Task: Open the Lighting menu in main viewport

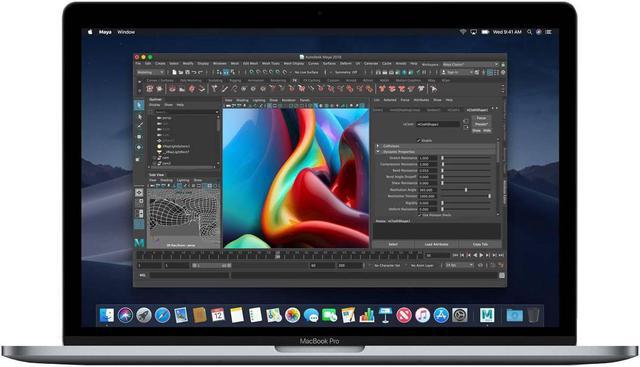Action: (258, 100)
